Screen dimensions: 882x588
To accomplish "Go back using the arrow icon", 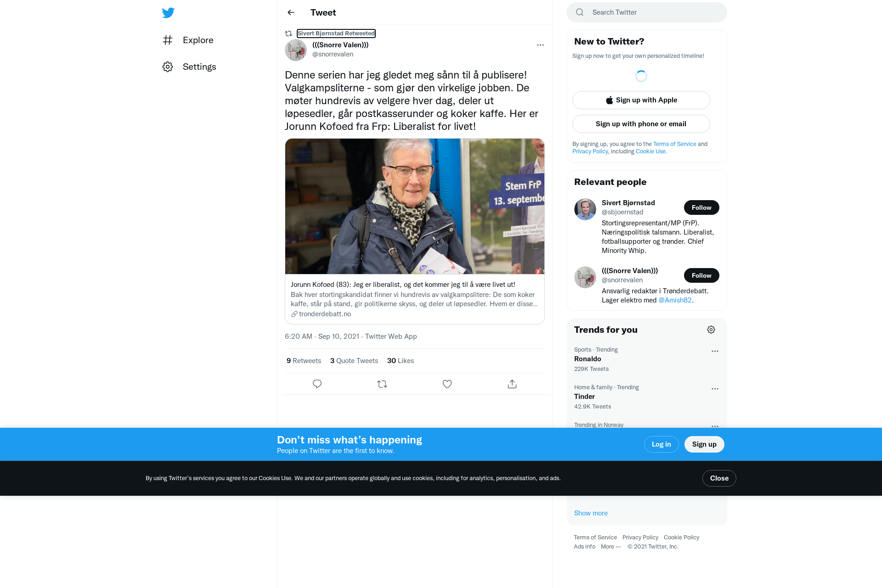I will point(291,12).
